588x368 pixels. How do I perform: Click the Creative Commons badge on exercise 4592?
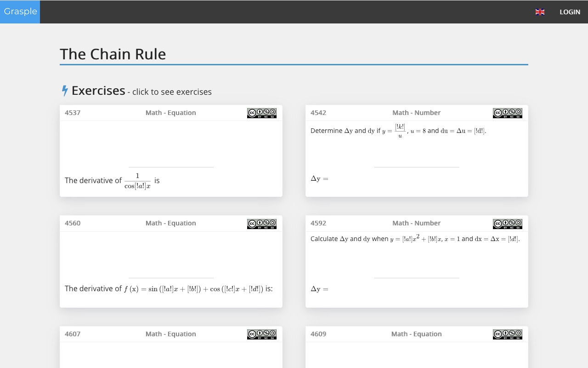507,224
